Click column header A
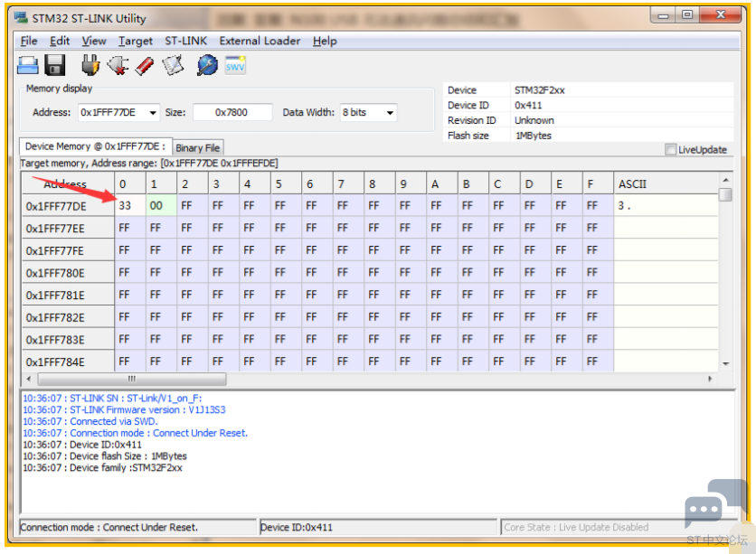756x554 pixels. [442, 184]
